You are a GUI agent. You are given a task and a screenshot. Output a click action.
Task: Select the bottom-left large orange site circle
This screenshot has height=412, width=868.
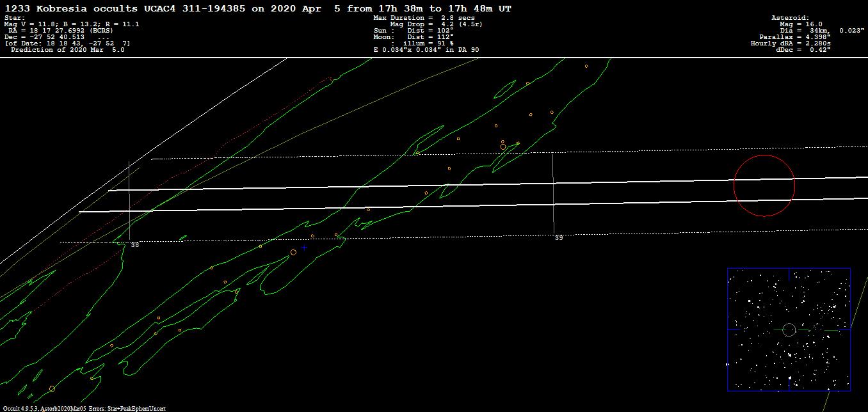pyautogui.click(x=52, y=388)
